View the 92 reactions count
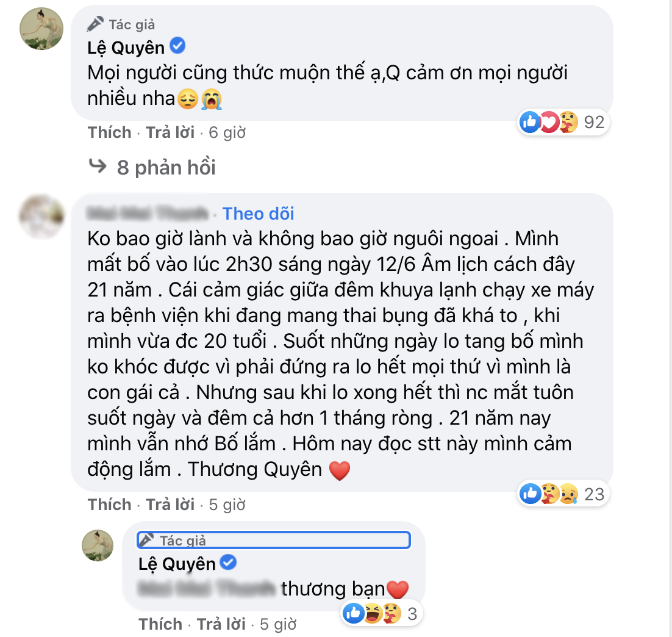Viewport: 672px width, 637px height. pyautogui.click(x=594, y=122)
